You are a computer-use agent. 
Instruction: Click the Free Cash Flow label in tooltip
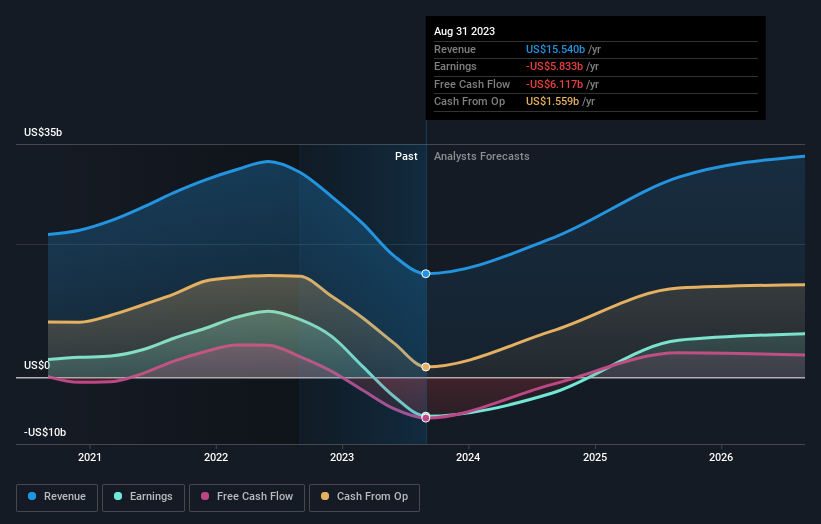[x=472, y=84]
